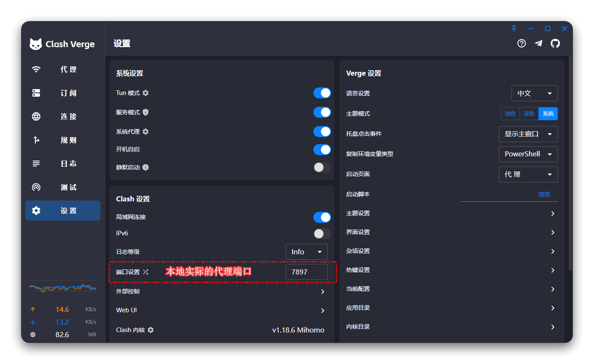Click the settings page vertical scrollbar

pyautogui.click(x=570, y=163)
